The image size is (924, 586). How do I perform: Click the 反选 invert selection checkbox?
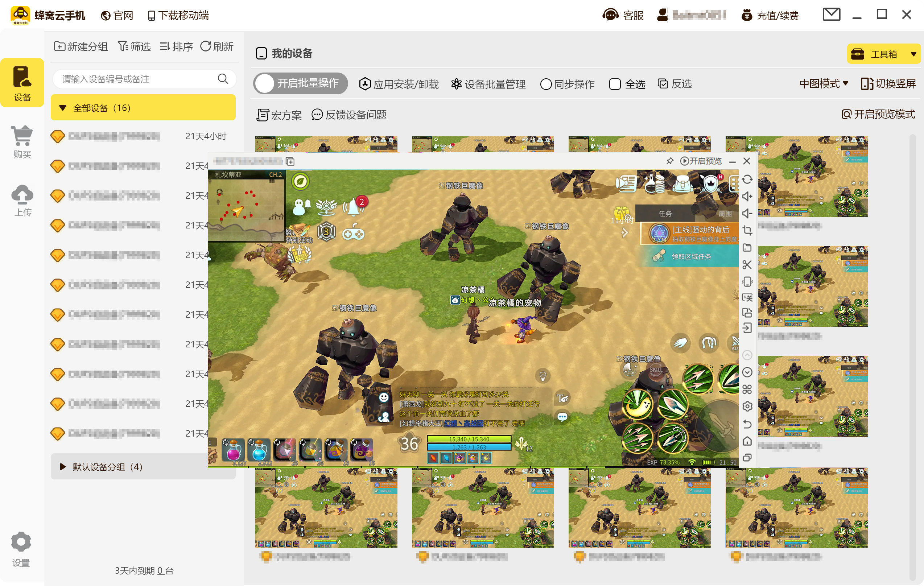point(662,84)
